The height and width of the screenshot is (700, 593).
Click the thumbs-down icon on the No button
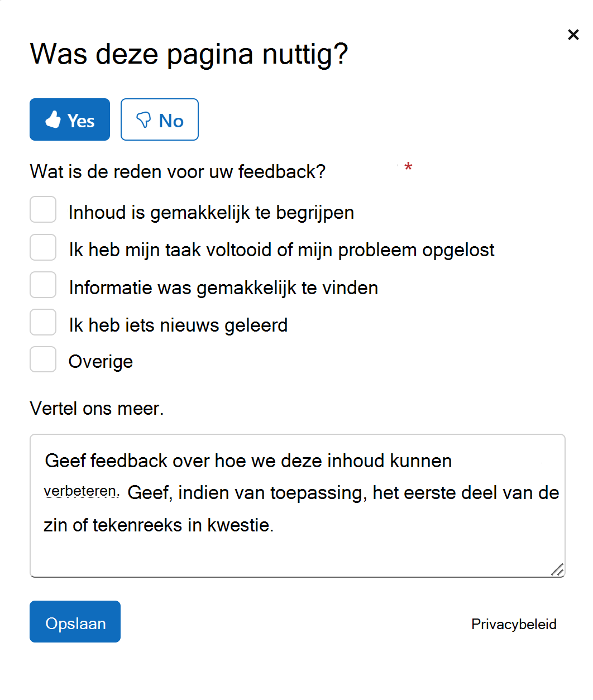[x=144, y=119]
